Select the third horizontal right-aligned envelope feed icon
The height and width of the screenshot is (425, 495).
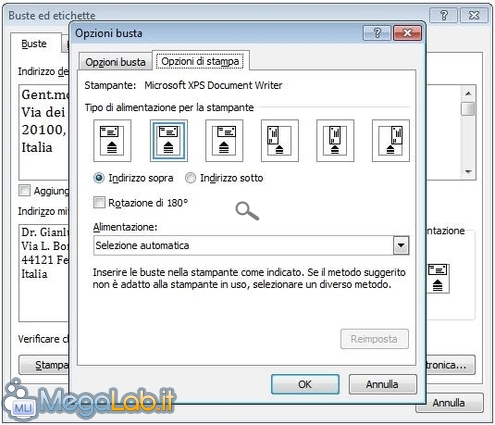click(224, 141)
